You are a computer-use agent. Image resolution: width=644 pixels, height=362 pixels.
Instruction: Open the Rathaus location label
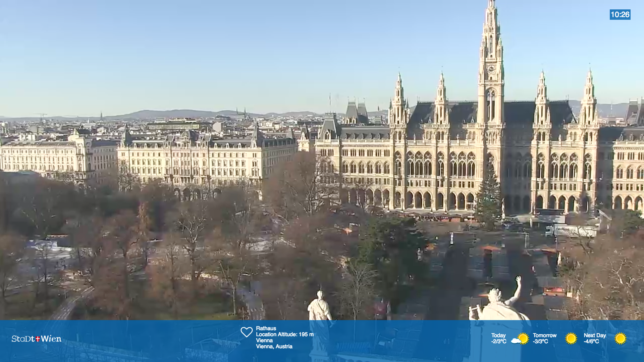point(266,328)
